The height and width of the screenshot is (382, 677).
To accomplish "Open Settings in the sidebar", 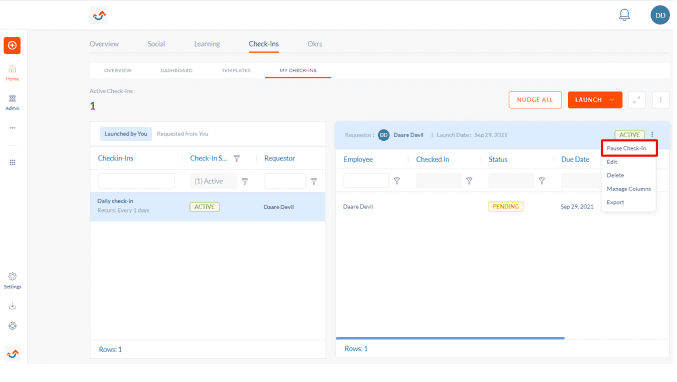I will tap(12, 281).
